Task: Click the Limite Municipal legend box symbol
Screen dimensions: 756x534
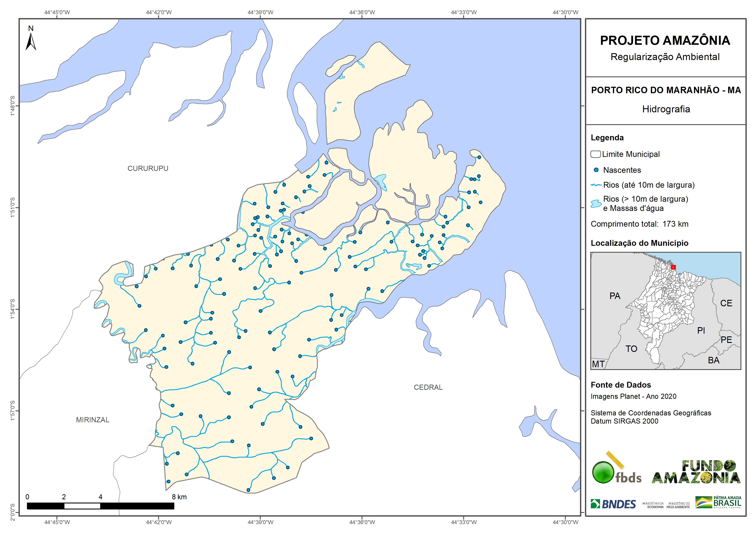Action: 596,154
